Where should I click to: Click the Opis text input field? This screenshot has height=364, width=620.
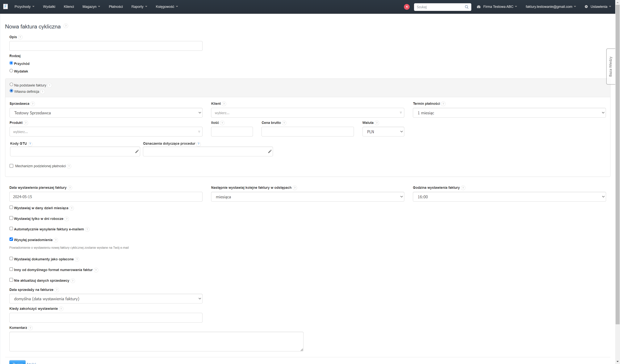tap(106, 46)
